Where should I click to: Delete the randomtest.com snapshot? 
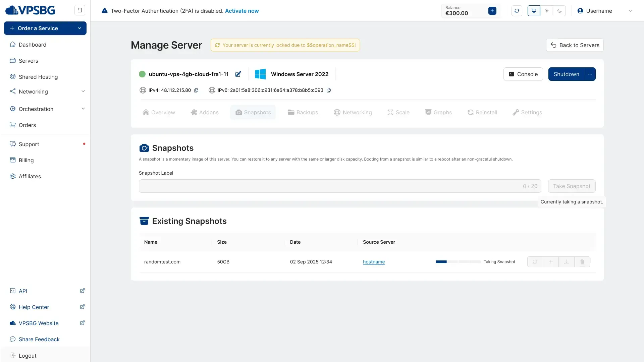click(x=582, y=262)
